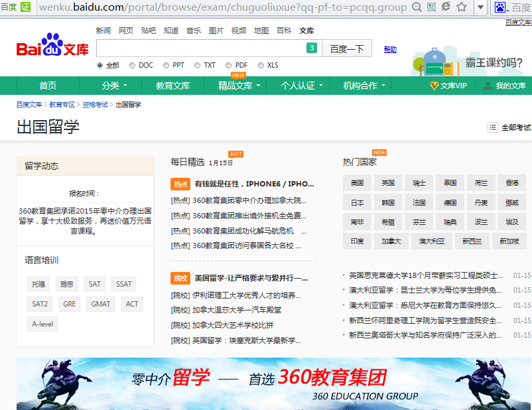Bookmark page with the star icon
This screenshot has width=532, height=410.
(462, 7)
